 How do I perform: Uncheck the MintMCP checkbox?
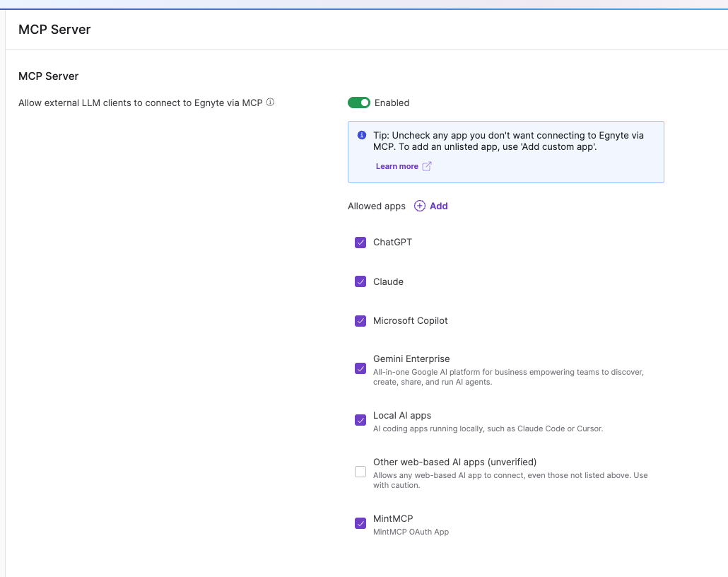[x=360, y=523]
